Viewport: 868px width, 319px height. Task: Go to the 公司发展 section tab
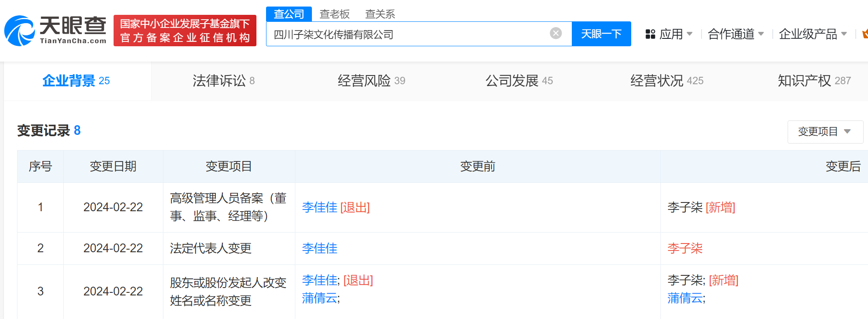pos(519,81)
